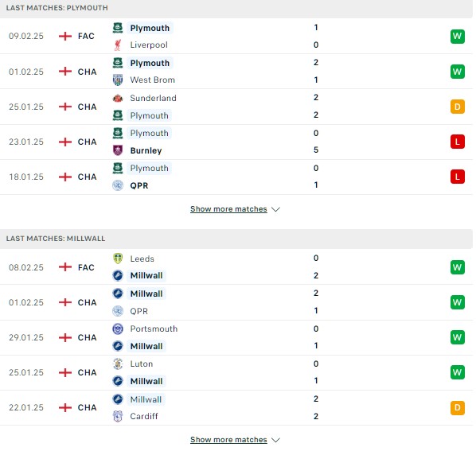Click the Last Matches: Millwall section header
476x455 pixels.
236,239
